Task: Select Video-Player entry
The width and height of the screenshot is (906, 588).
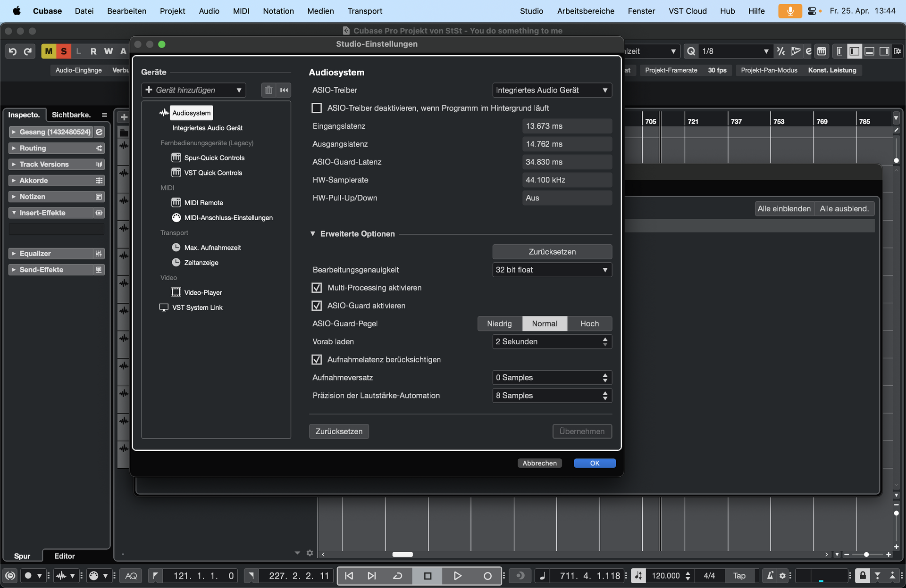Action: 203,292
